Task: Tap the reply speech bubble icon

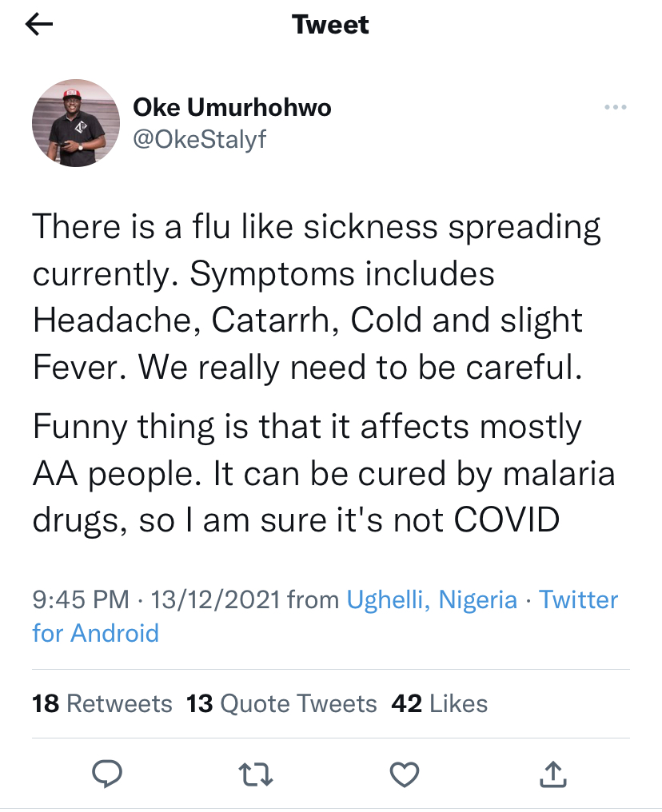Action: 107,773
